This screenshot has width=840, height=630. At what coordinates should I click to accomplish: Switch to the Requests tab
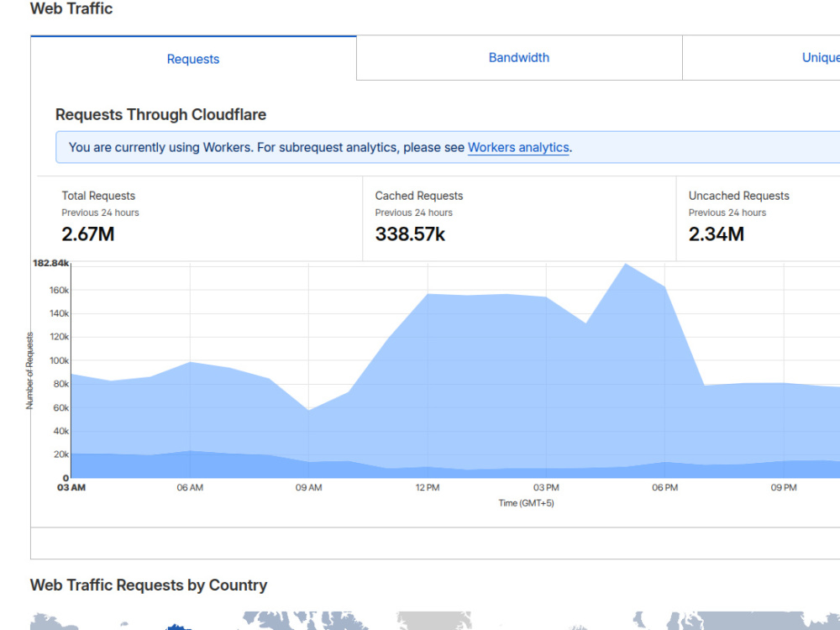coord(193,59)
